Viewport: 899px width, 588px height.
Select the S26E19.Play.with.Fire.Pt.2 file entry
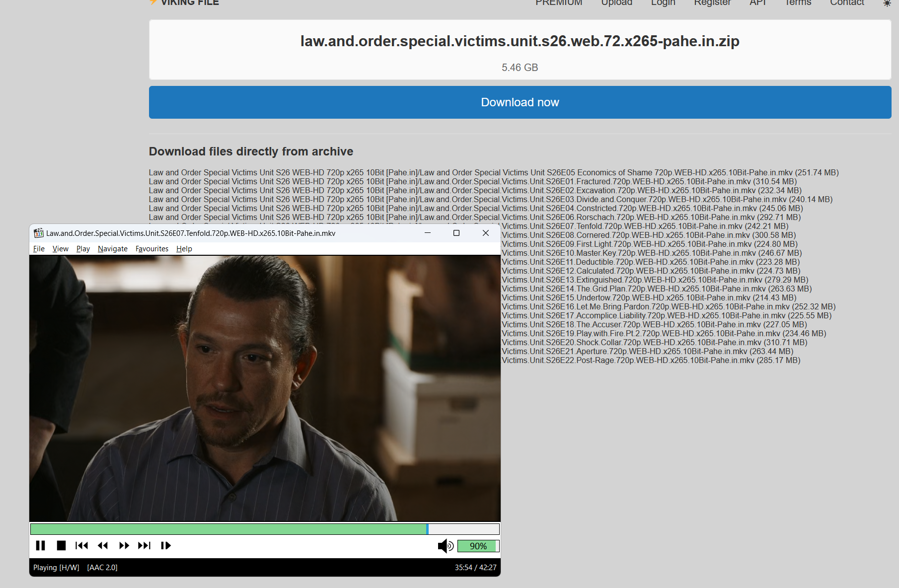coord(664,334)
